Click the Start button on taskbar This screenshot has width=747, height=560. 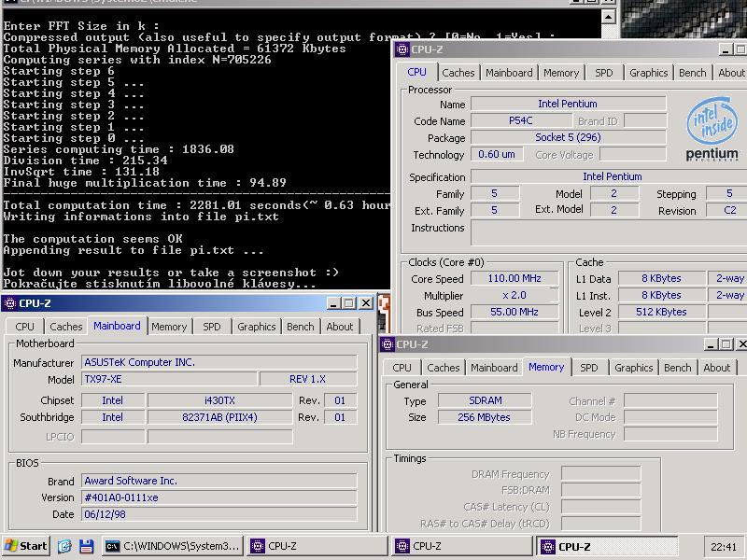coord(26,546)
